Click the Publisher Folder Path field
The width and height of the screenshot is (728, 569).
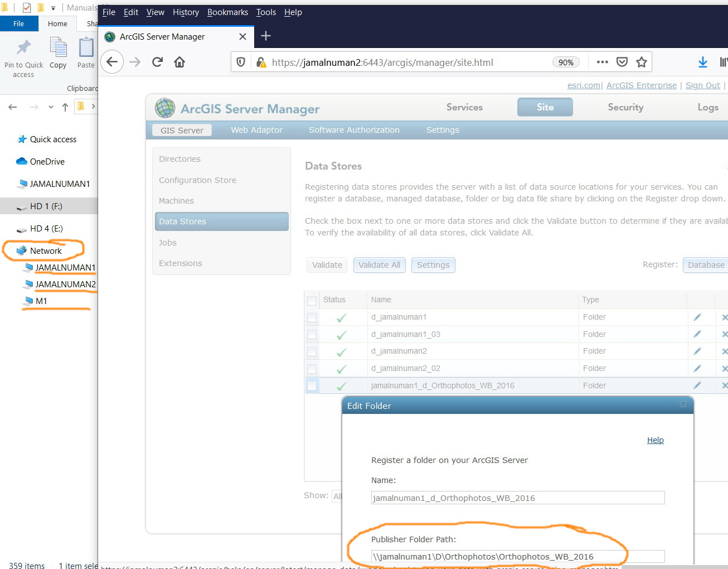coord(518,556)
